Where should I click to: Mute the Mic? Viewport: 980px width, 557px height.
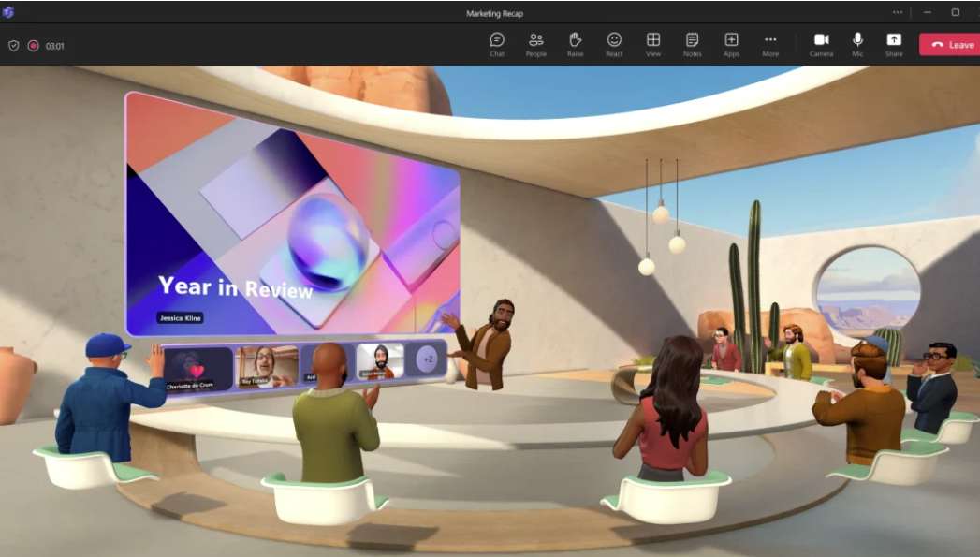click(857, 43)
